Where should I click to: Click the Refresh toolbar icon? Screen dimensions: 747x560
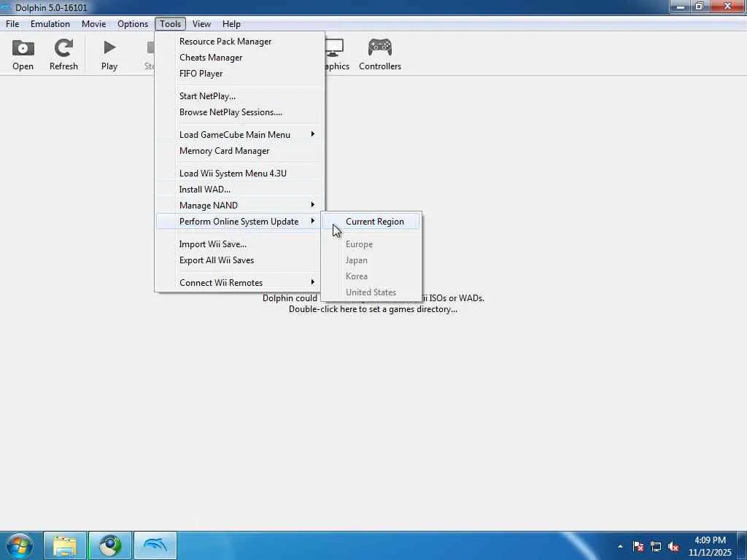point(63,54)
